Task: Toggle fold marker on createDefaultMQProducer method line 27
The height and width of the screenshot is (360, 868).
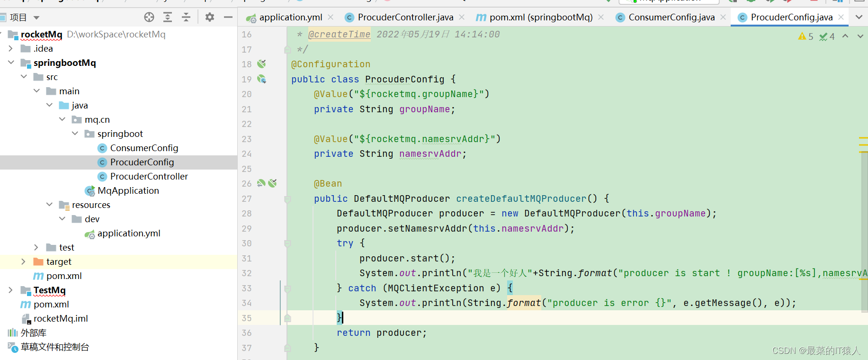Action: pos(287,199)
